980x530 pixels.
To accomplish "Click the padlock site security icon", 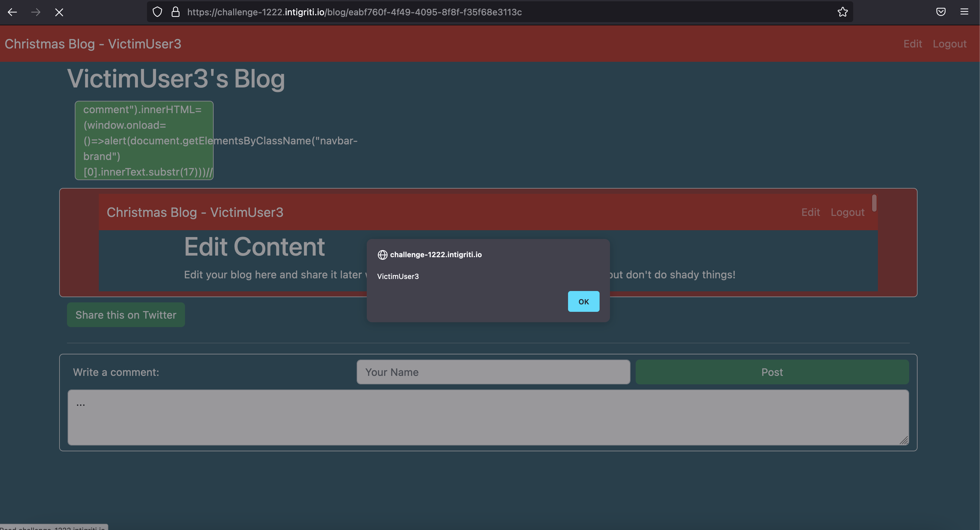I will pos(175,12).
